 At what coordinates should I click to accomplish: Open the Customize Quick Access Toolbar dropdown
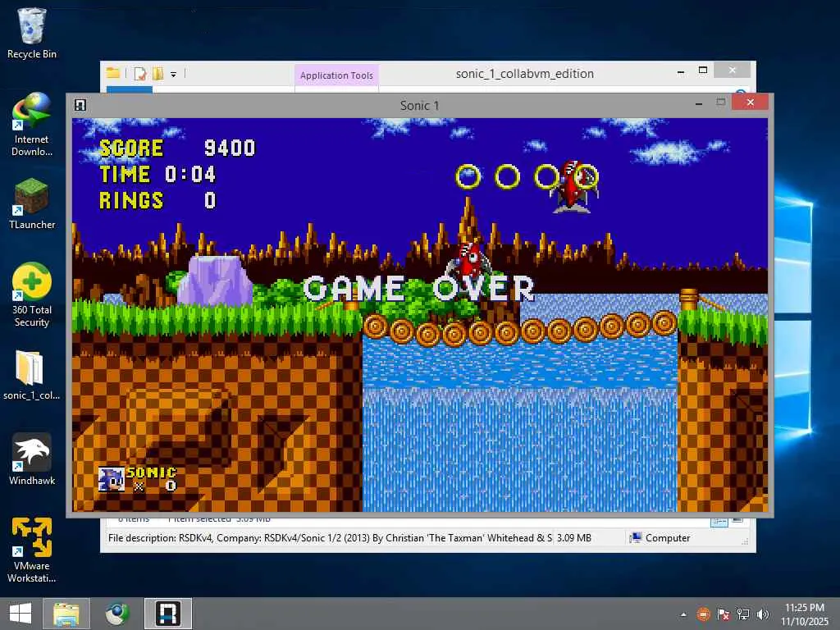point(174,75)
